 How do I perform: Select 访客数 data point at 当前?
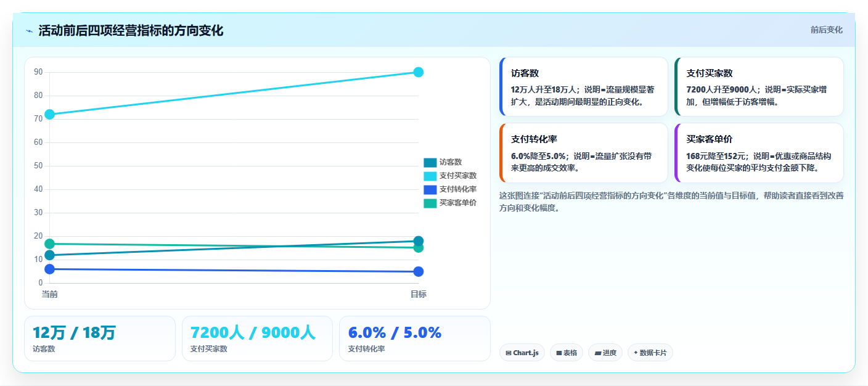[50, 255]
